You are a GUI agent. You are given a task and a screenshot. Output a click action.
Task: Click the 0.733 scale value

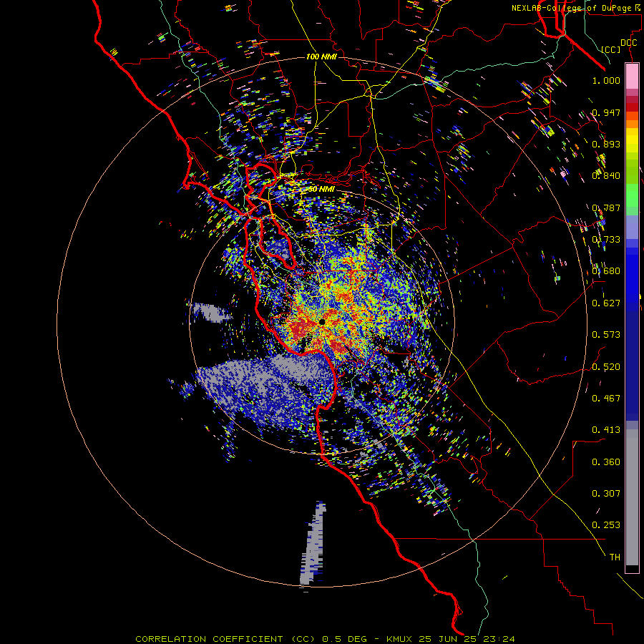pos(606,240)
